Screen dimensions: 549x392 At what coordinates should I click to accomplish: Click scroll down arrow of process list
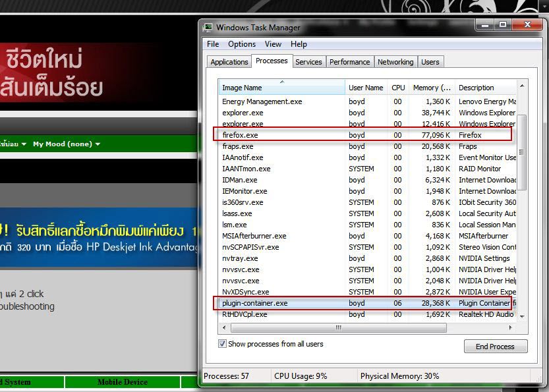[522, 316]
